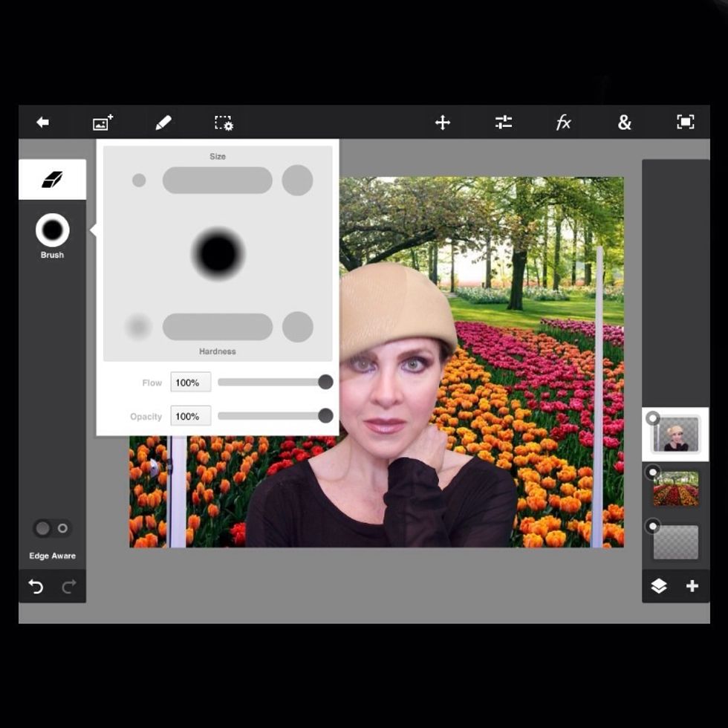Enter fullscreen view mode
728x728 pixels.
point(685,123)
